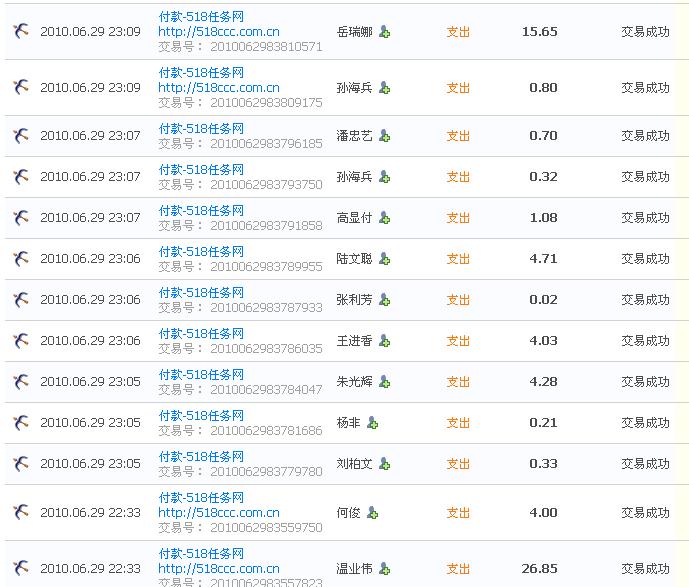Click add-contact icon next to 何俊

pos(373,513)
